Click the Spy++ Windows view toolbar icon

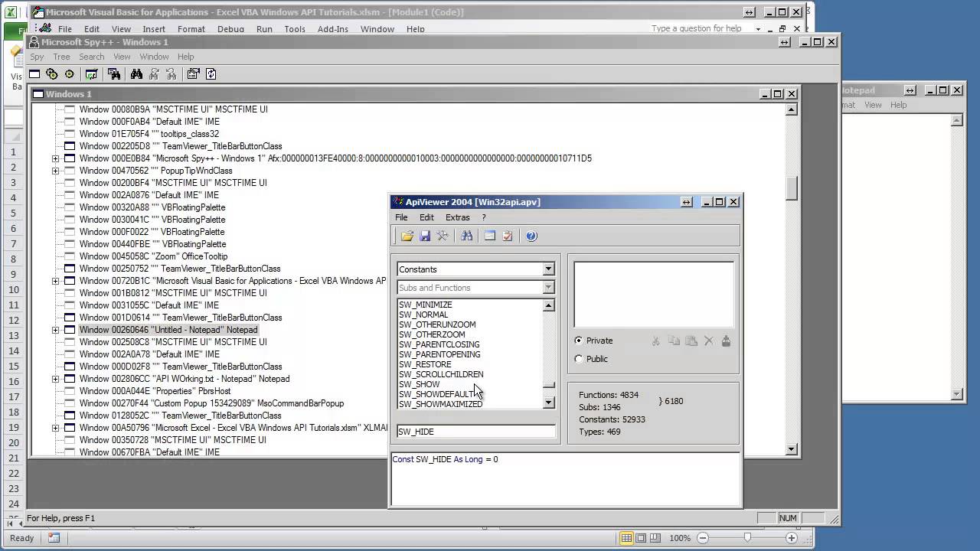[x=34, y=74]
